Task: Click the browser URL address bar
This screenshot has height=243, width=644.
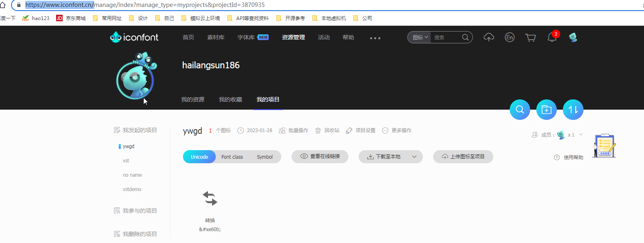Action: (328, 5)
